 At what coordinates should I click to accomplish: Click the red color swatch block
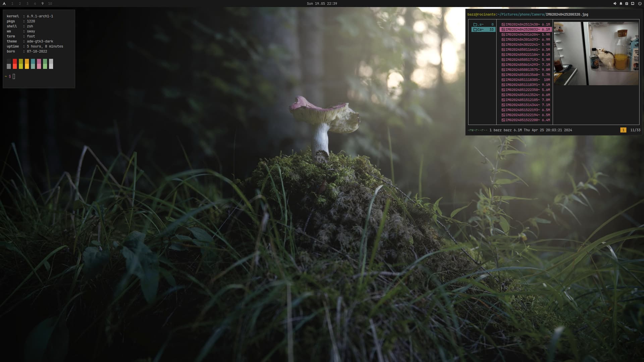pos(15,64)
